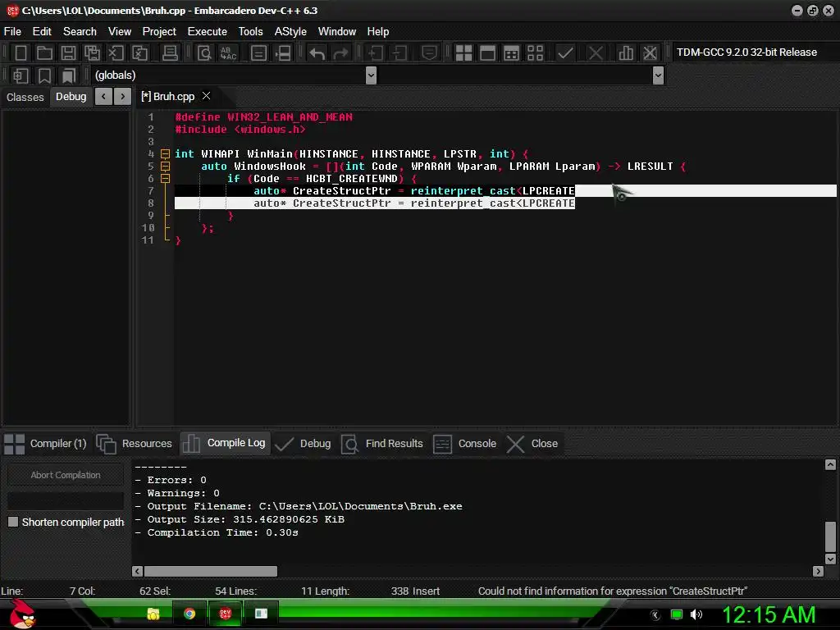Image resolution: width=840 pixels, height=630 pixels.
Task: Click the Dev-C++ taskbar icon
Action: tap(226, 614)
